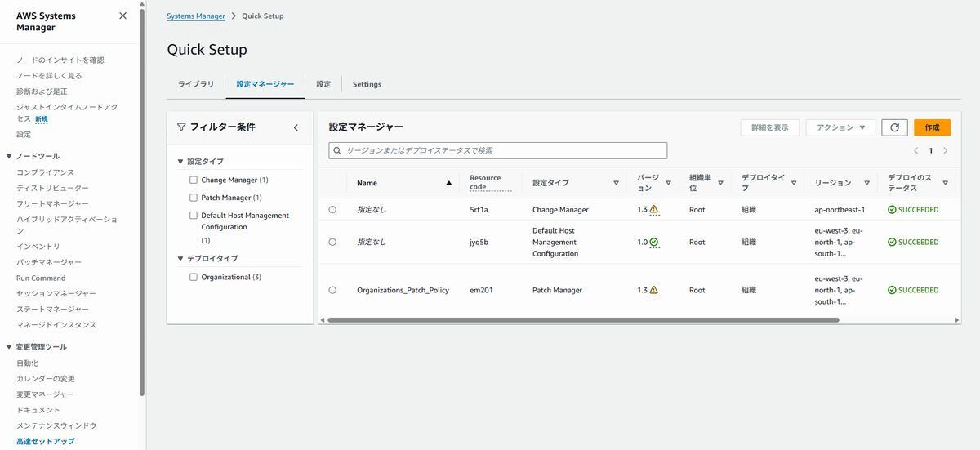This screenshot has height=450, width=980.
Task: Open 自動化 in sidebar
Action: point(27,363)
